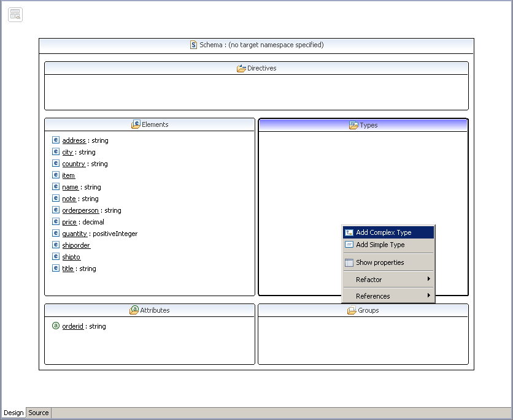Viewport: 513px width, 420px height.
Task: Click the Elements section folder icon
Action: click(136, 124)
